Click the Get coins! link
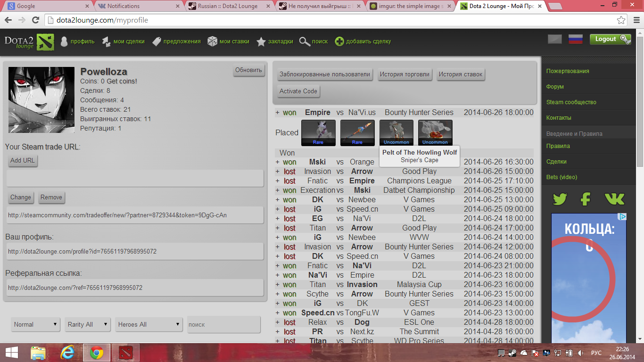This screenshot has height=362, width=644. pos(122,81)
